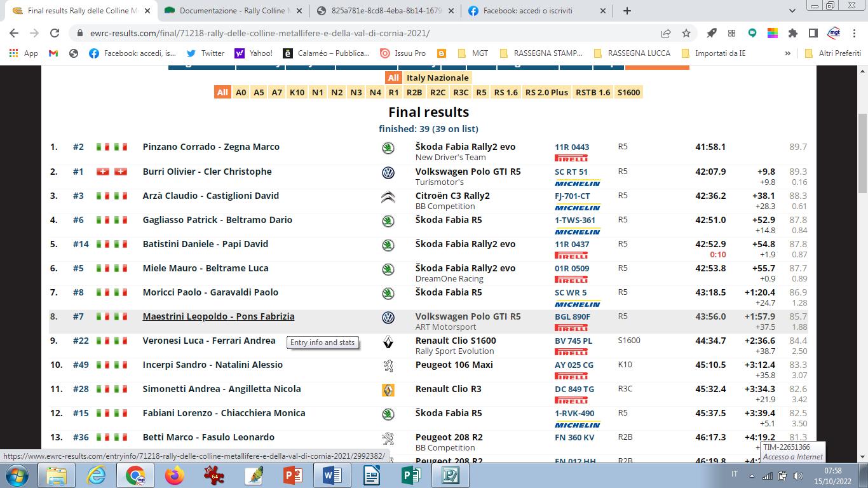The height and width of the screenshot is (488, 868).
Task: Open Word from the taskbar
Action: point(332,475)
